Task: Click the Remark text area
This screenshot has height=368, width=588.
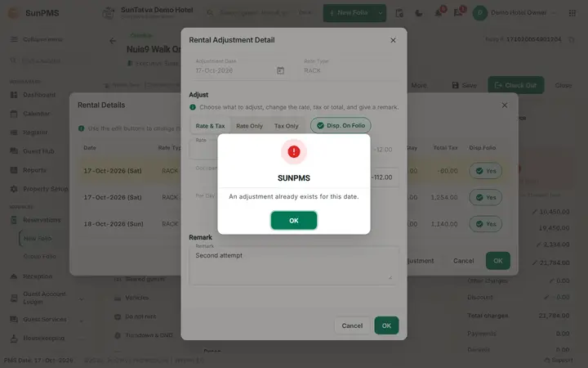Action: [294, 266]
